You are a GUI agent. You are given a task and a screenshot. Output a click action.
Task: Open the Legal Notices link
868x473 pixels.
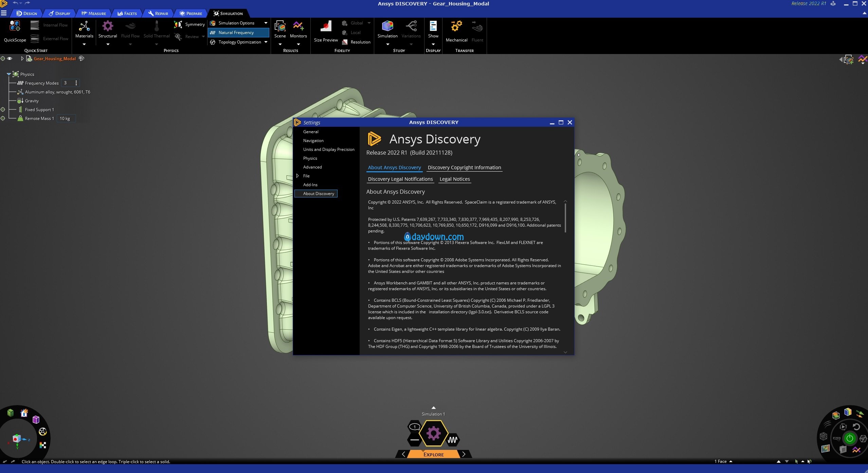click(x=454, y=179)
